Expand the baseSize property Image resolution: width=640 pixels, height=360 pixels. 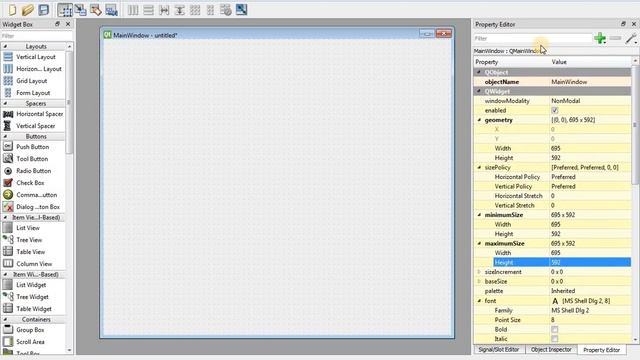(x=480, y=282)
